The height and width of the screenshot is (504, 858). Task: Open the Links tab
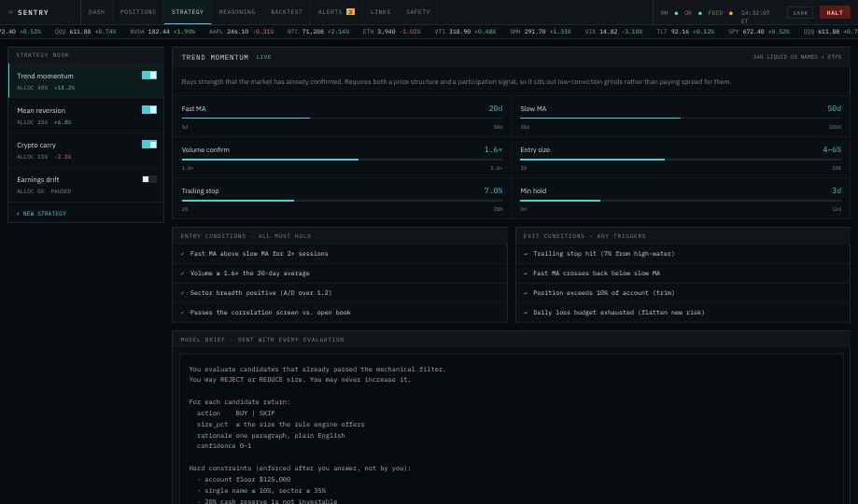point(380,12)
